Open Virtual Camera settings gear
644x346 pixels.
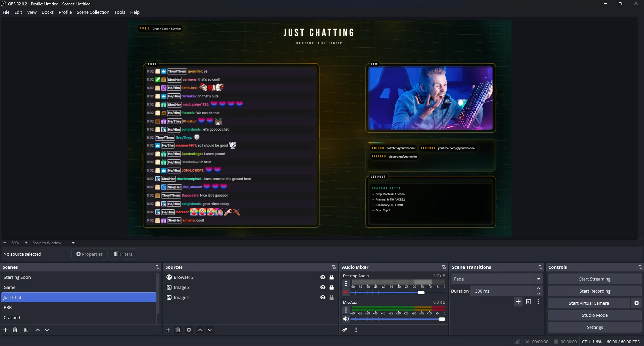(x=636, y=303)
